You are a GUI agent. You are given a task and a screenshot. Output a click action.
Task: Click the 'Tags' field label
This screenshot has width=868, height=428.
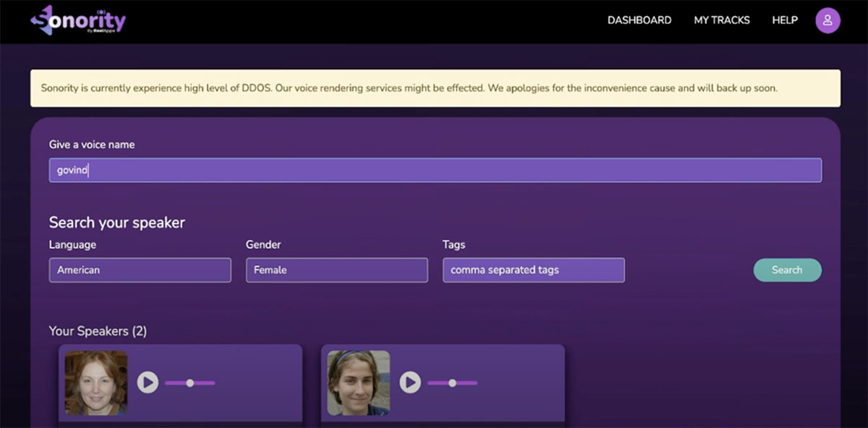(x=454, y=245)
